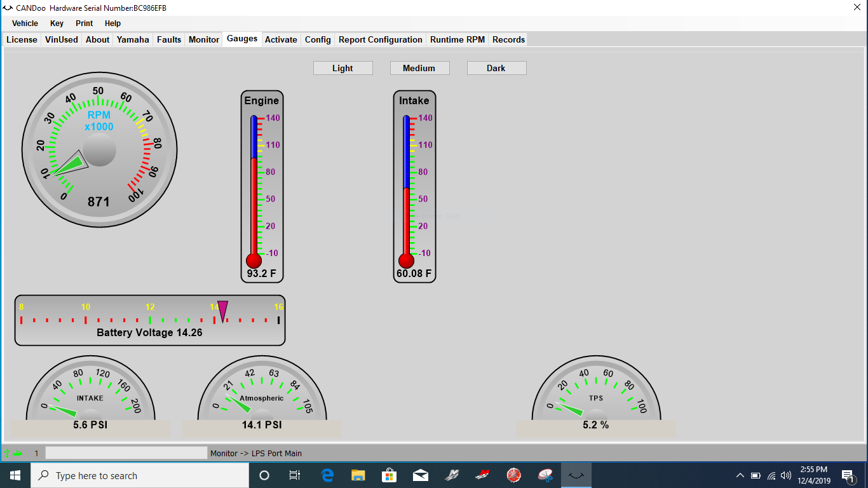Image resolution: width=868 pixels, height=488 pixels.
Task: Apply the Dark gauge theme
Action: pos(496,68)
